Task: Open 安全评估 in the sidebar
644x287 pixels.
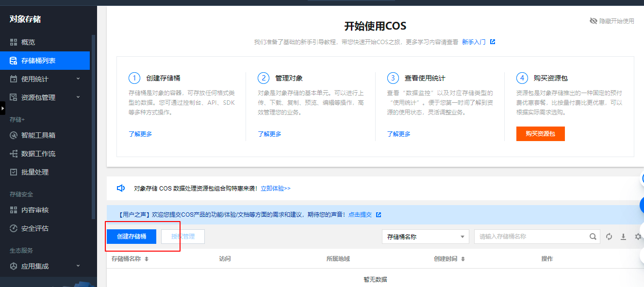Action: [35, 228]
